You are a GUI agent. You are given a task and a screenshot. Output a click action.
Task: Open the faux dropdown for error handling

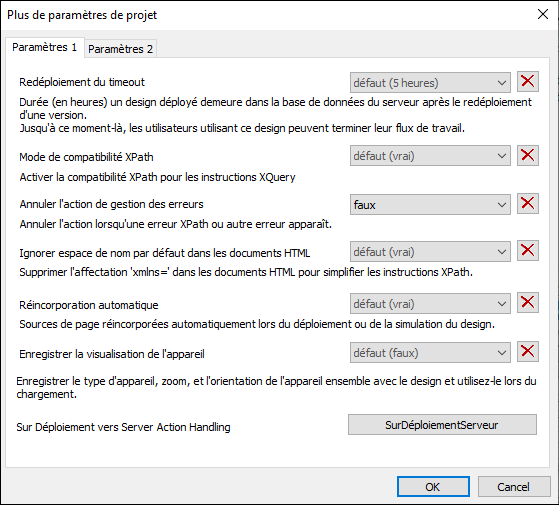[430, 205]
